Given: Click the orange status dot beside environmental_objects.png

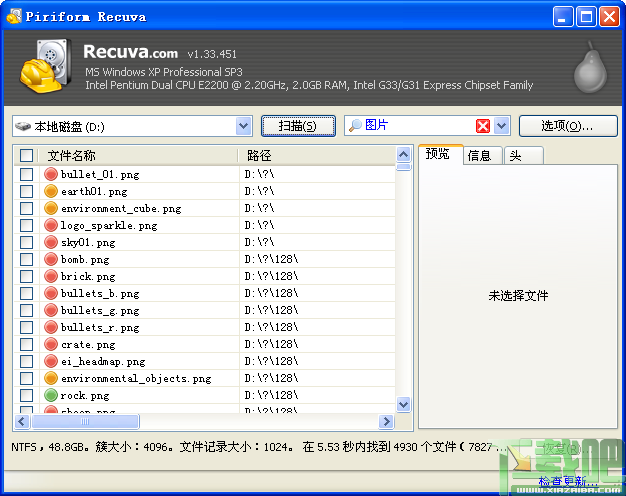Looking at the screenshot, I should [x=51, y=378].
